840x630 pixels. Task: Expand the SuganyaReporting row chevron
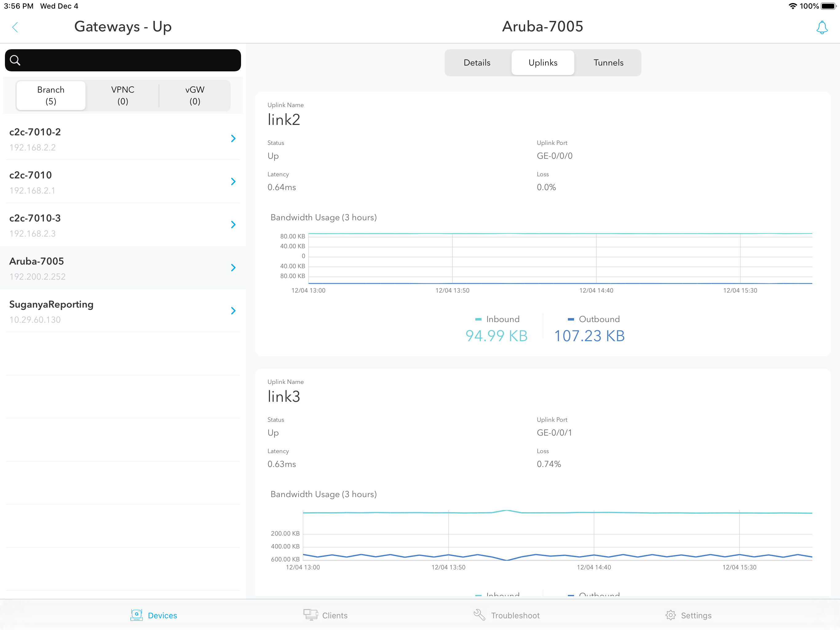tap(233, 311)
